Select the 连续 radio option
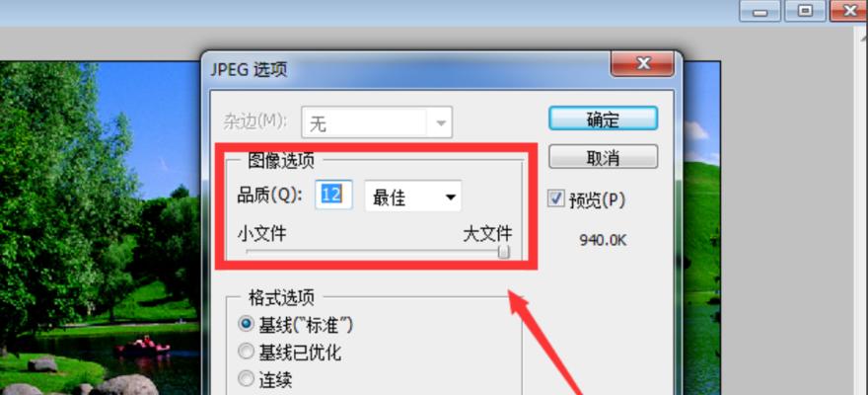This screenshot has width=868, height=395. pyautogui.click(x=246, y=379)
